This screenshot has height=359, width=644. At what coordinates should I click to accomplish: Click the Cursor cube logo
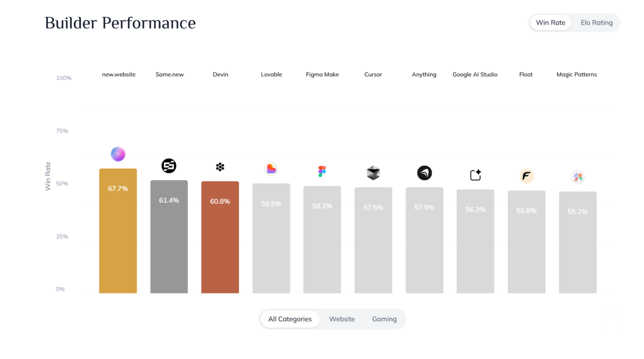click(373, 173)
